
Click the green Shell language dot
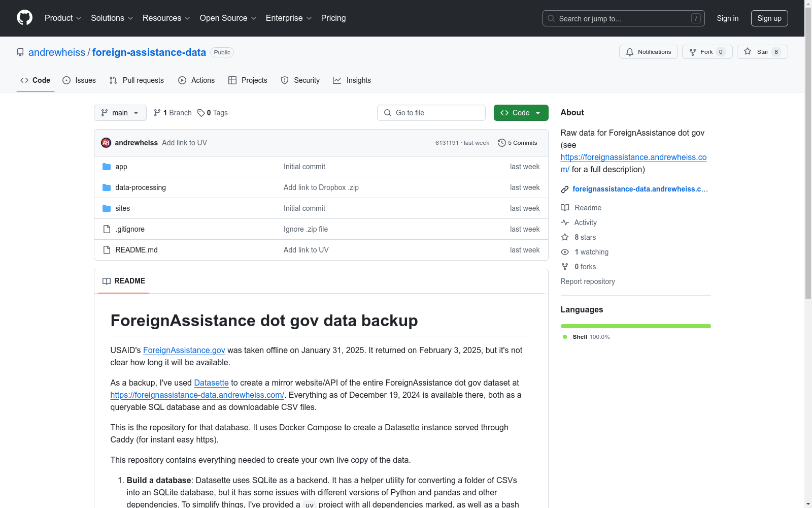point(565,337)
